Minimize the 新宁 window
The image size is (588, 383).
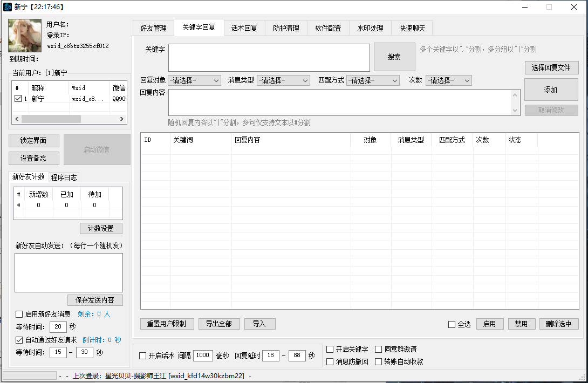[525, 7]
